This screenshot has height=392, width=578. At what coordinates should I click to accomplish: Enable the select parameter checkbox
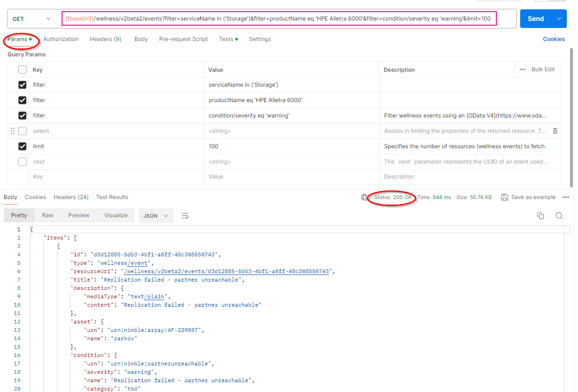click(x=22, y=131)
